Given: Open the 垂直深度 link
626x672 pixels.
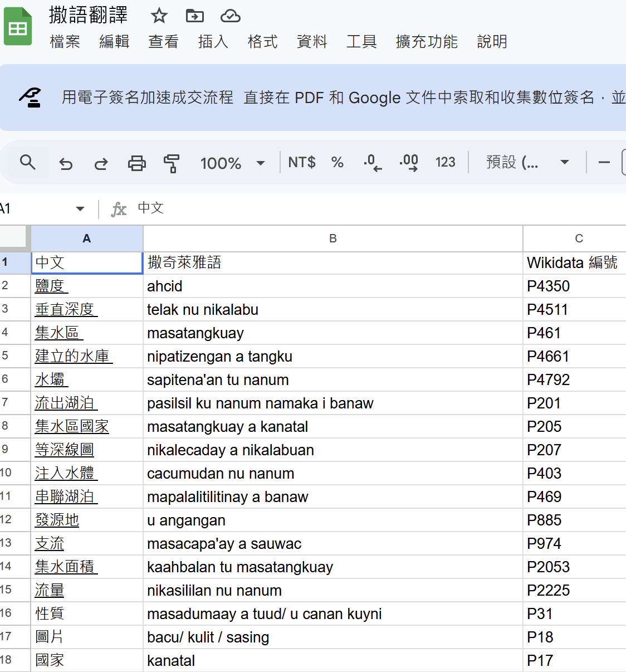Looking at the screenshot, I should click(x=66, y=309).
